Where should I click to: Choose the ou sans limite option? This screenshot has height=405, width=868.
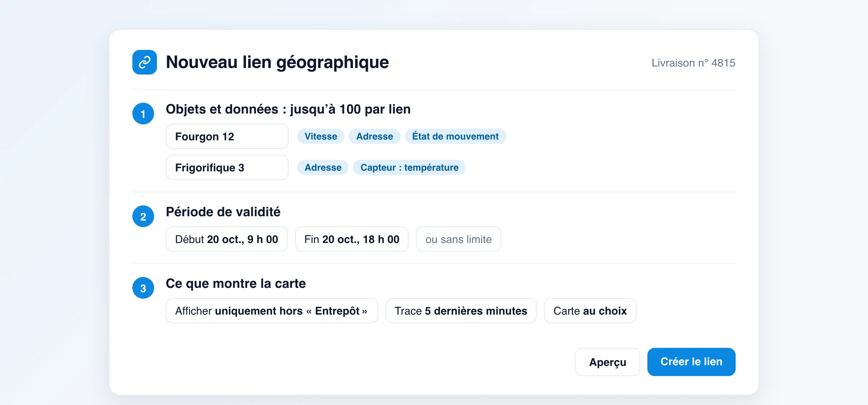459,239
